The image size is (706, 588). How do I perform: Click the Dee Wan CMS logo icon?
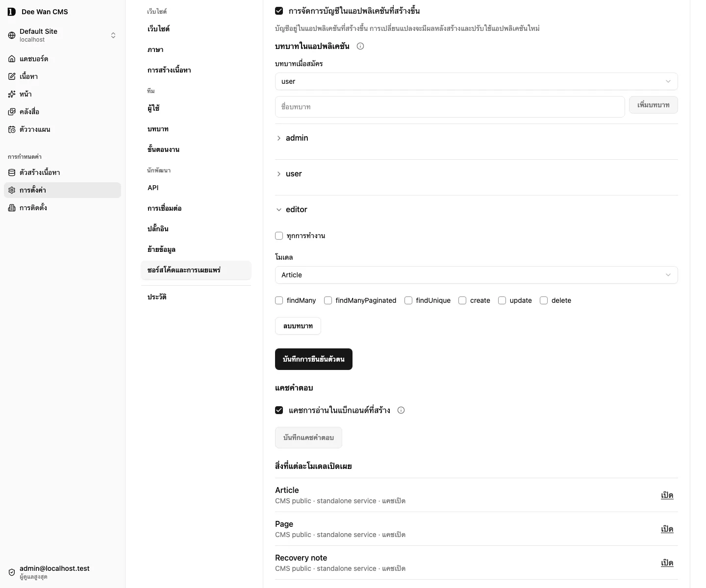12,12
